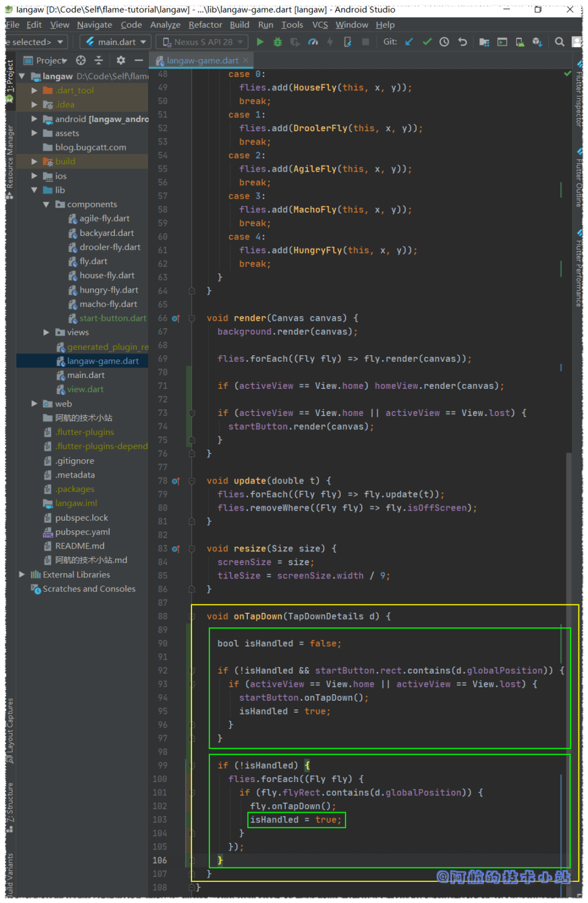The image size is (588, 903).
Task: Commit changes with the Git checkmark icon
Action: point(427,42)
